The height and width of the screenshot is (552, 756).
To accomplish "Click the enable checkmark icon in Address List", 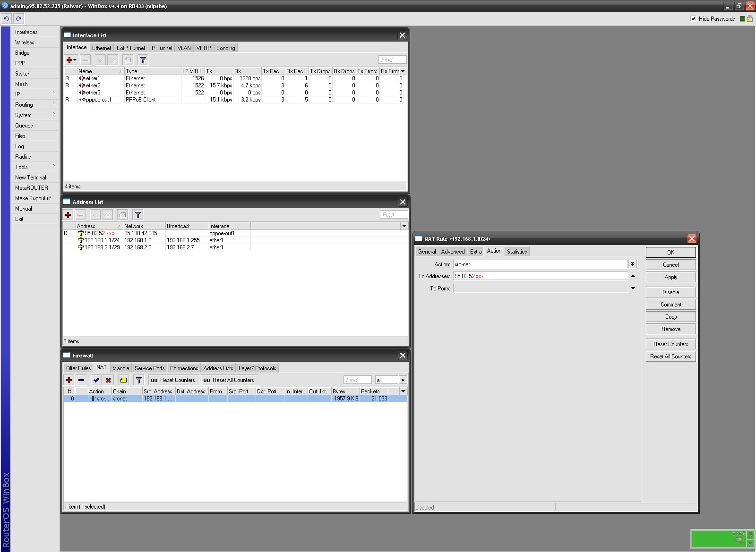I will (95, 215).
